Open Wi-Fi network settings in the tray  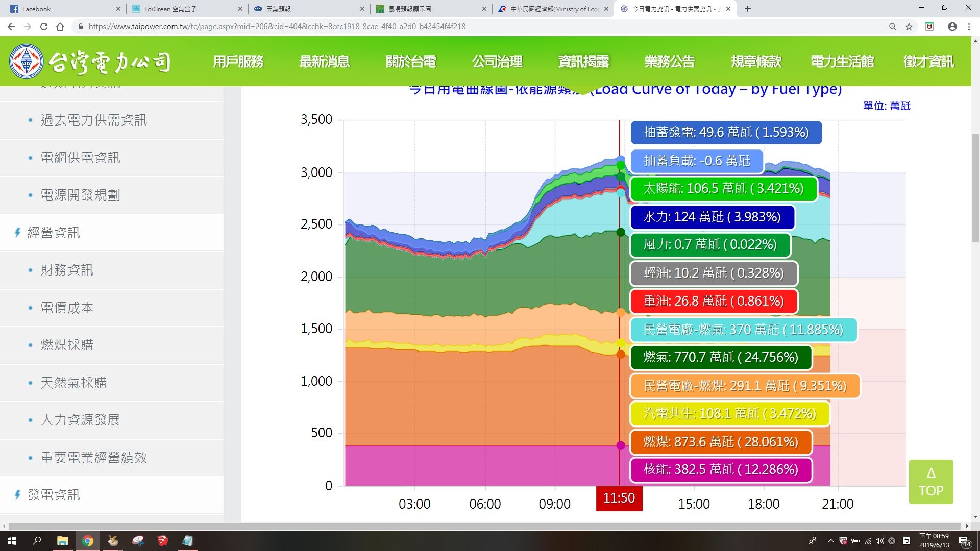[x=868, y=541]
